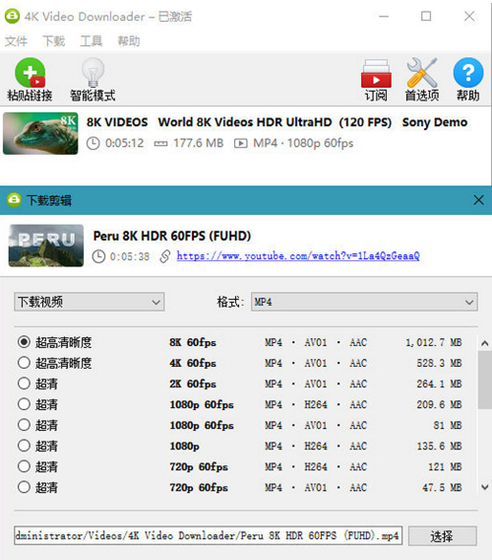Click the Paste Link (粘贴链接) icon
This screenshot has height=560, width=492.
click(x=30, y=73)
